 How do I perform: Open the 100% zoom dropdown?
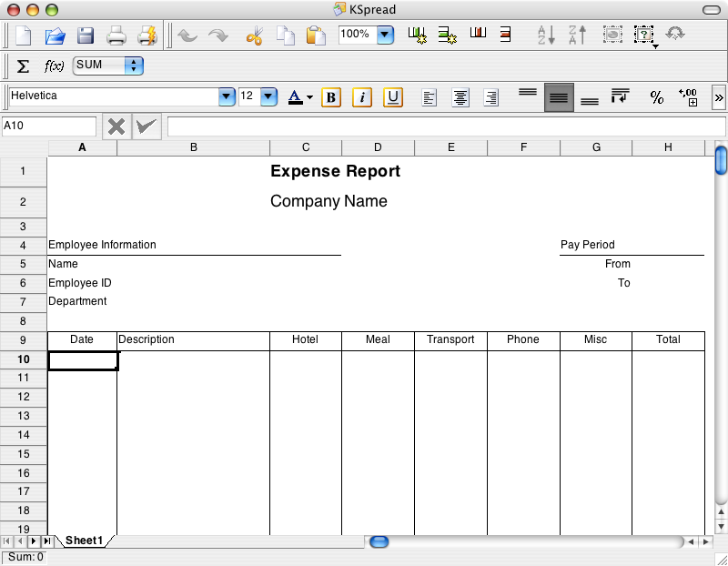pyautogui.click(x=385, y=35)
